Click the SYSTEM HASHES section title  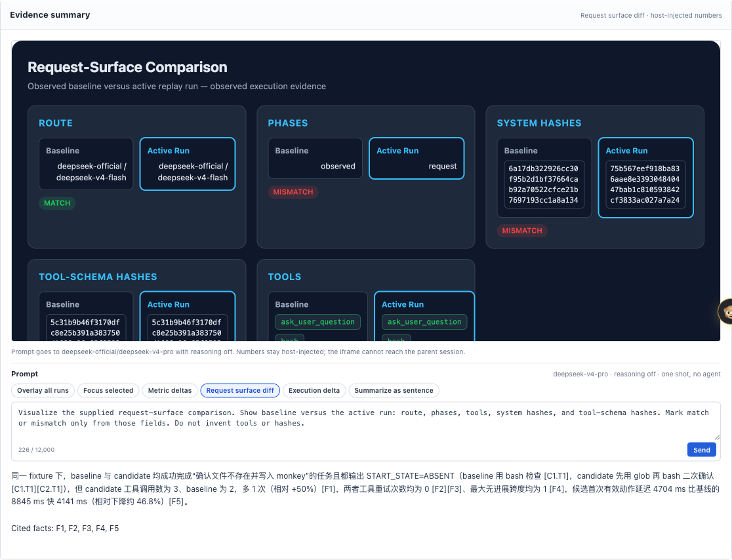click(539, 123)
